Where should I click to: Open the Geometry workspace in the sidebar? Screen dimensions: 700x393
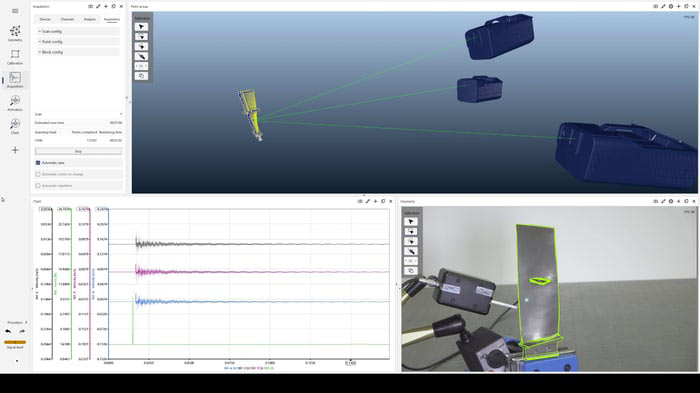pyautogui.click(x=15, y=33)
